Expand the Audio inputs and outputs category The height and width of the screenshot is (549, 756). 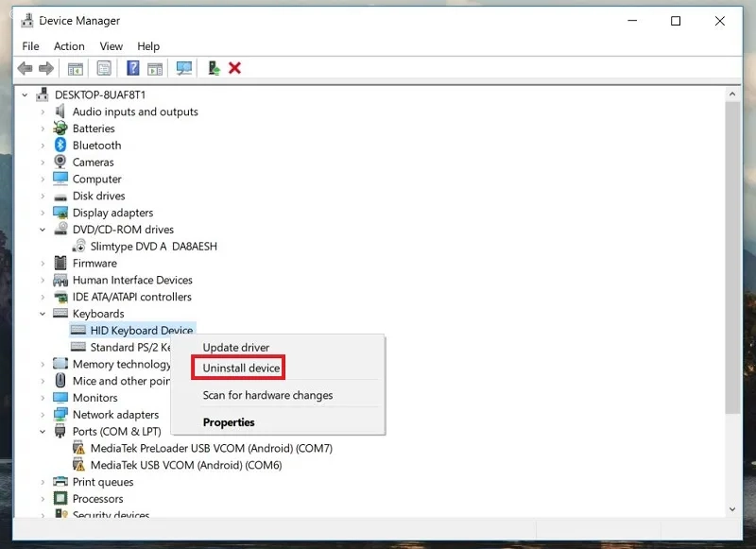[43, 112]
